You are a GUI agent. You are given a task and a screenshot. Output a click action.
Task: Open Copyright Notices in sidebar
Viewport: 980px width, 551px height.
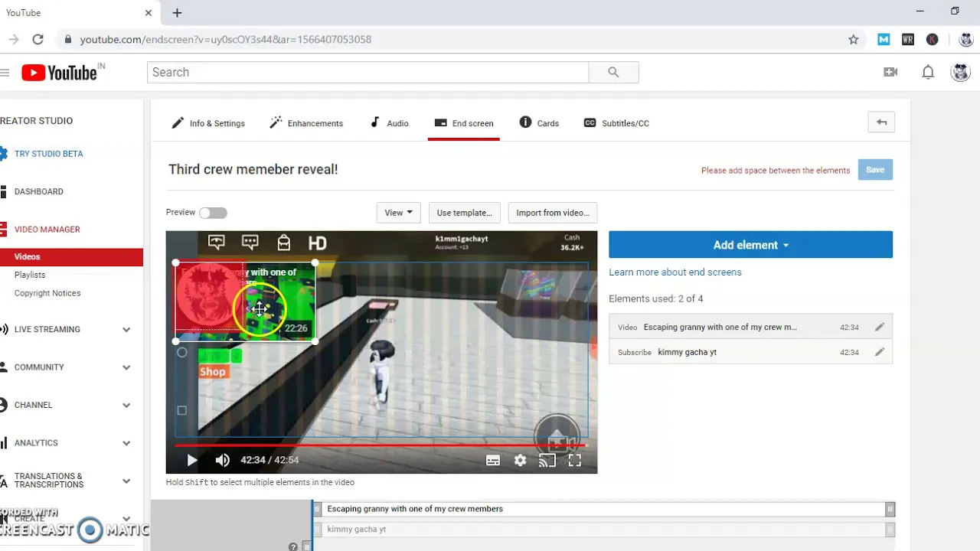click(47, 293)
